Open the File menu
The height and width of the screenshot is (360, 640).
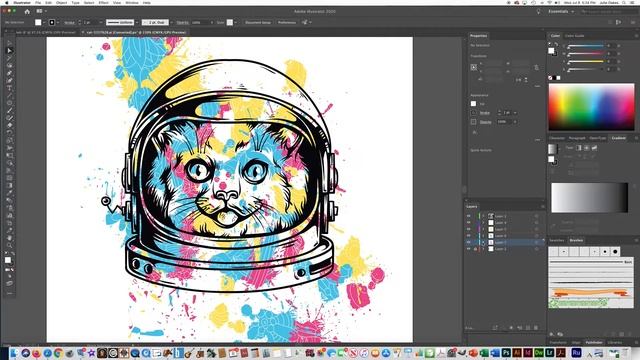point(38,2)
